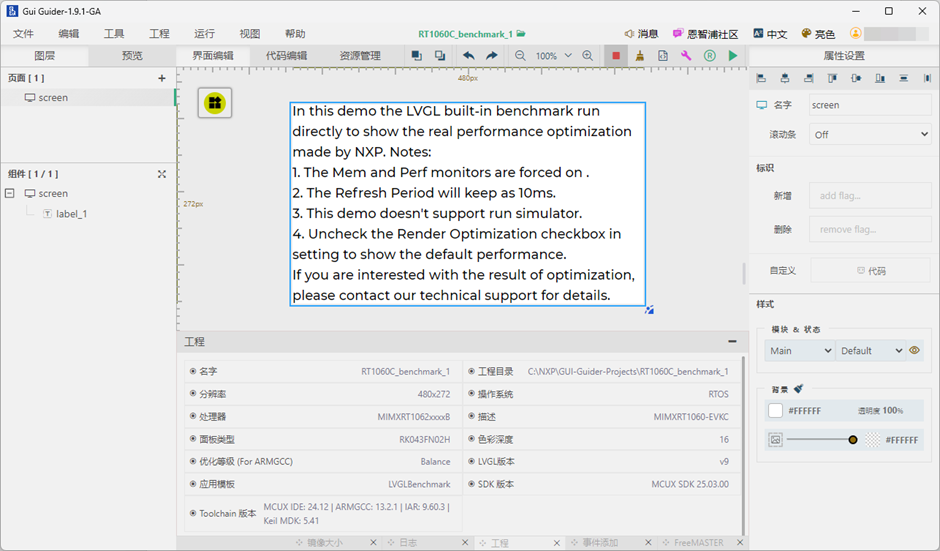Change language with the 中文 button
The height and width of the screenshot is (551, 940).
click(770, 34)
